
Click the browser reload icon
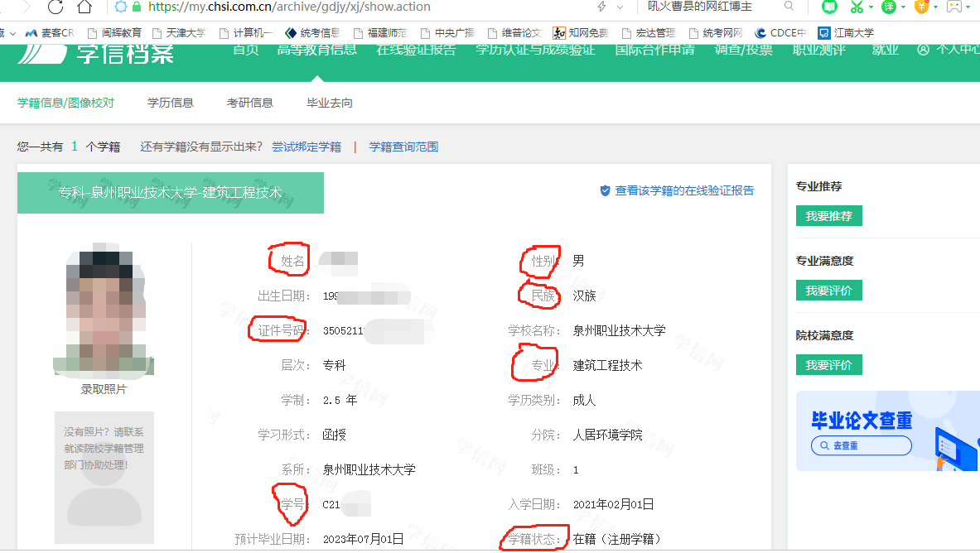pyautogui.click(x=56, y=7)
